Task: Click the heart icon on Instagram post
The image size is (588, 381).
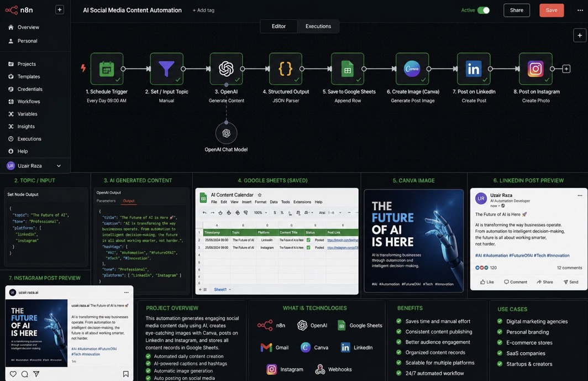Action: pyautogui.click(x=13, y=374)
